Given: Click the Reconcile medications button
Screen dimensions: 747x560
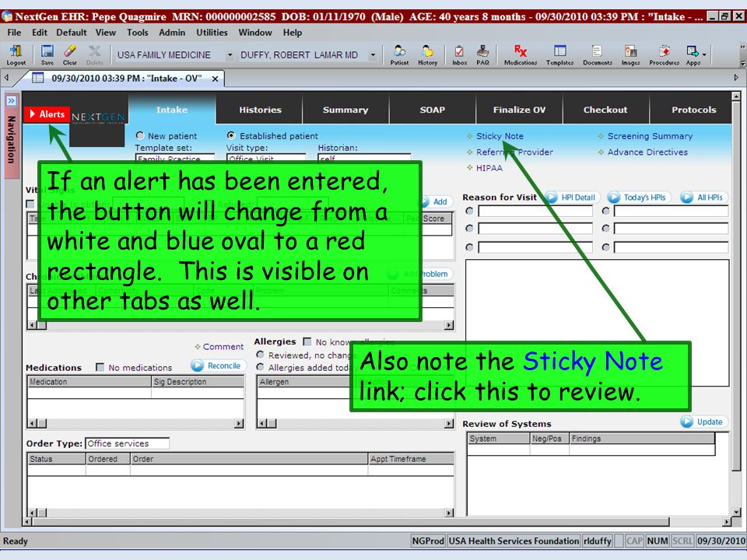Looking at the screenshot, I should pyautogui.click(x=219, y=366).
